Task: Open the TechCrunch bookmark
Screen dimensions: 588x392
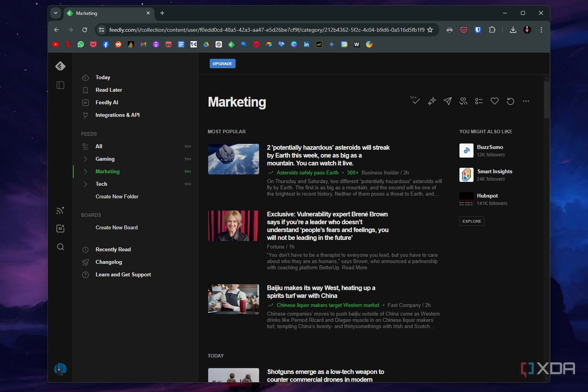Action: 194,45
